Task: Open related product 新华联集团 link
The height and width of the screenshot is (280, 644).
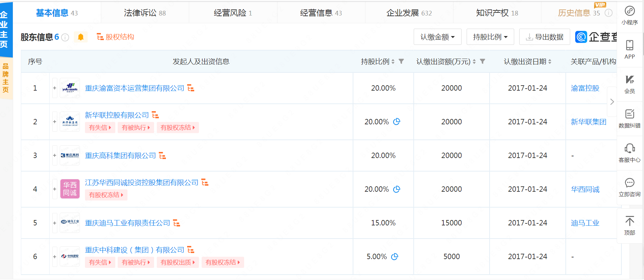Action: pos(588,122)
